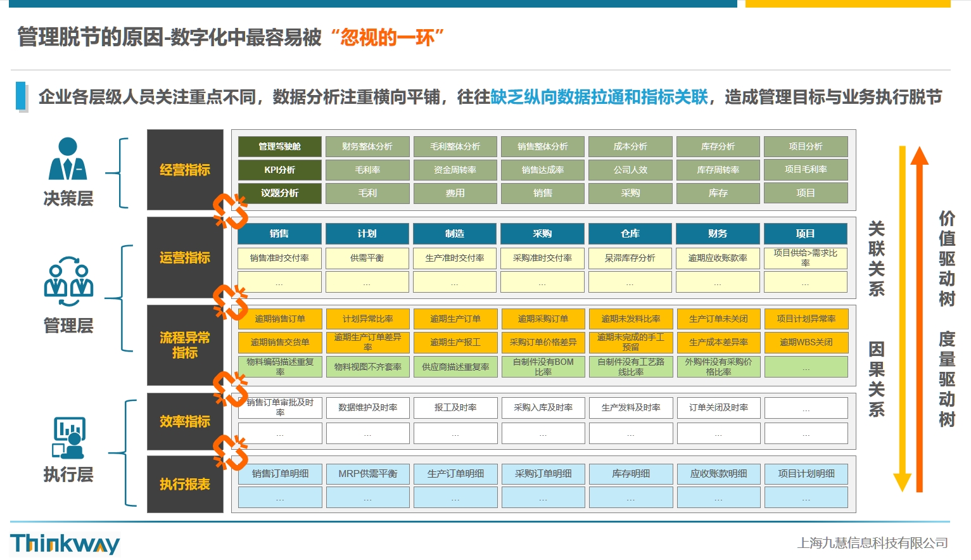Click the 报工及时率 cell
Image resolution: width=971 pixels, height=560 pixels.
pyautogui.click(x=455, y=407)
